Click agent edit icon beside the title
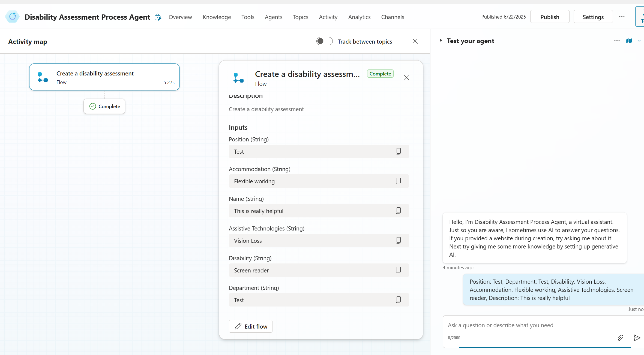This screenshot has width=644, height=355. coord(158,17)
